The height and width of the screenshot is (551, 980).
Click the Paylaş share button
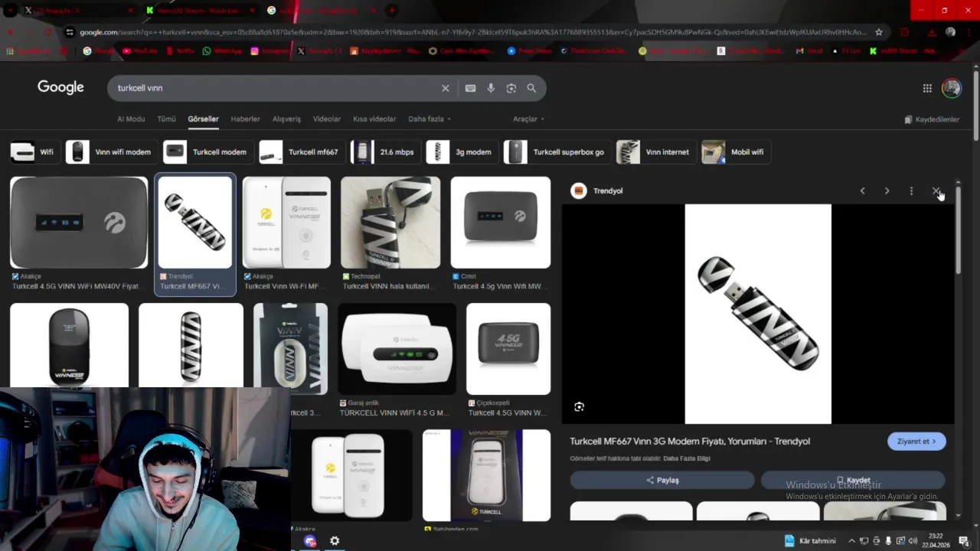662,480
